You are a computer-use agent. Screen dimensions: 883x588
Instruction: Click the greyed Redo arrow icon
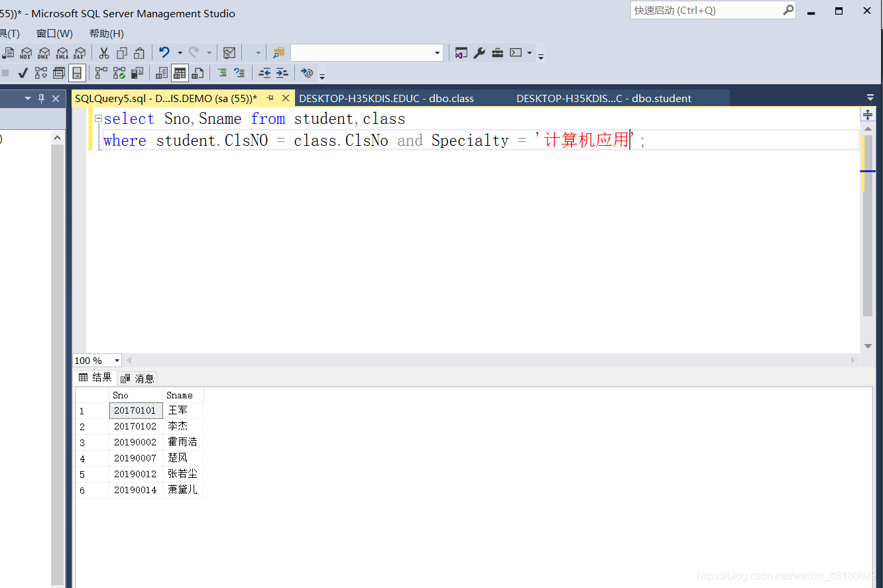[194, 52]
